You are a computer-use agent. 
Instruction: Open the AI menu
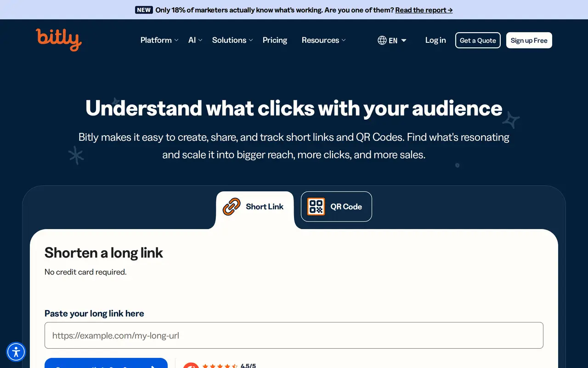(x=195, y=40)
